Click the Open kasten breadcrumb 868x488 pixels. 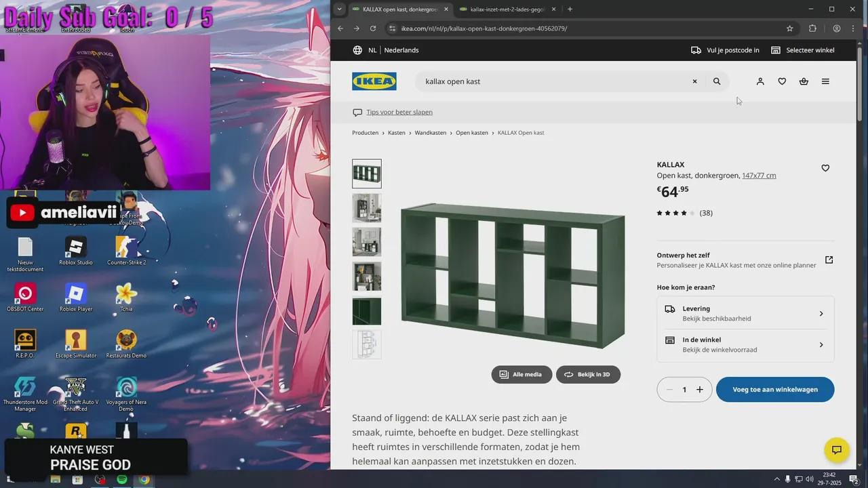click(x=472, y=133)
